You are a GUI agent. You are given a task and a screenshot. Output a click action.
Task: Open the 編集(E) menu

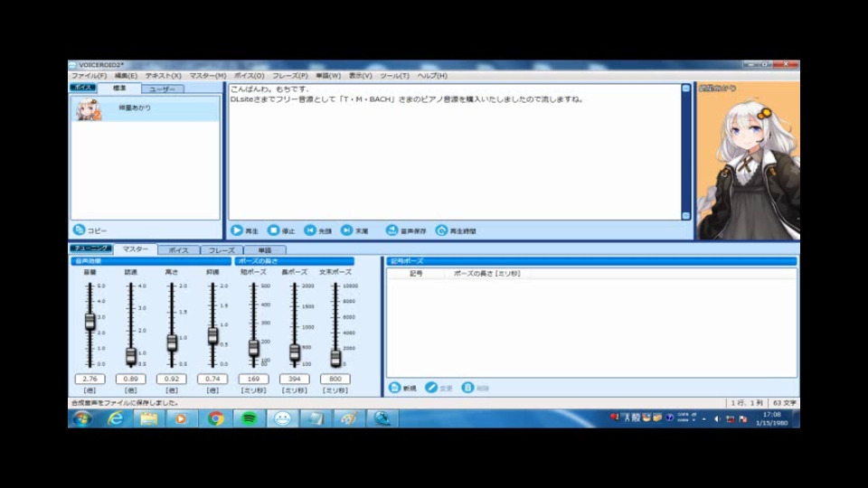tap(126, 76)
